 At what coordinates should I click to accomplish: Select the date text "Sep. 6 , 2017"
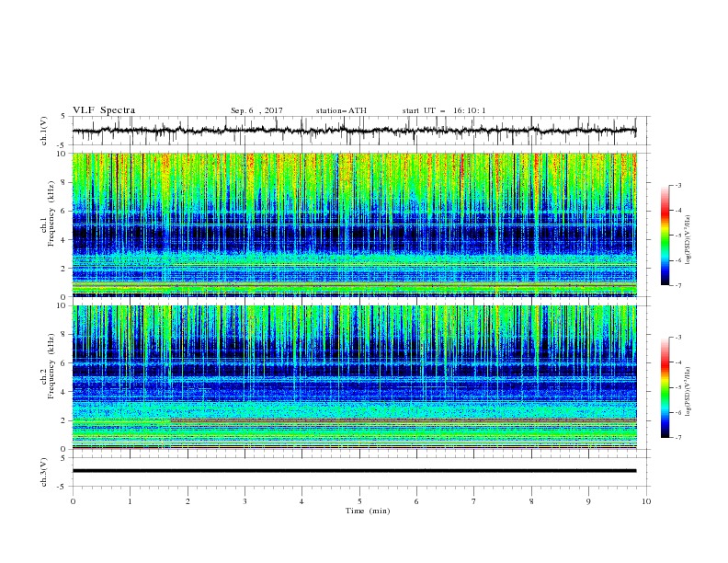click(256, 110)
